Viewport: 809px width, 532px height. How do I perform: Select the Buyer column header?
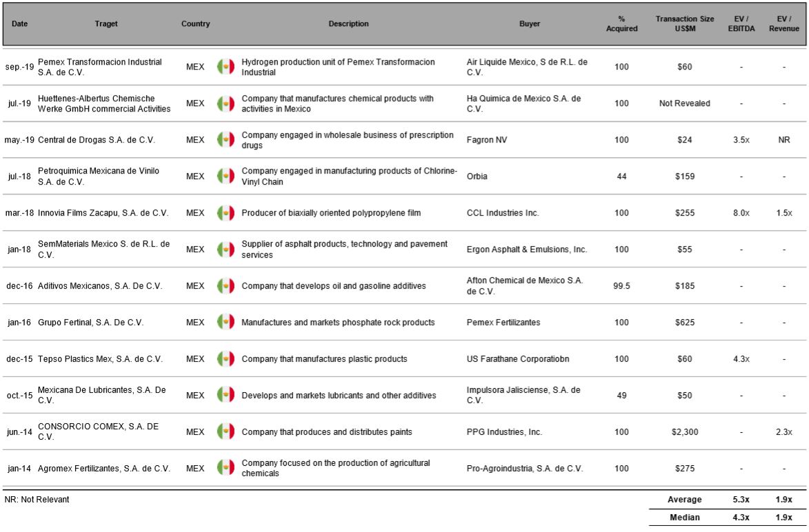[x=530, y=23]
